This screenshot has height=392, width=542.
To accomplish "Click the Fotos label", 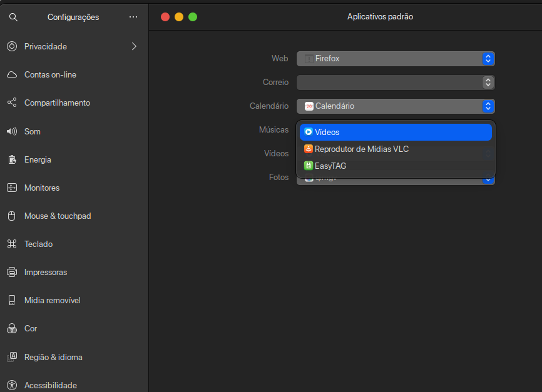I will click(x=279, y=177).
